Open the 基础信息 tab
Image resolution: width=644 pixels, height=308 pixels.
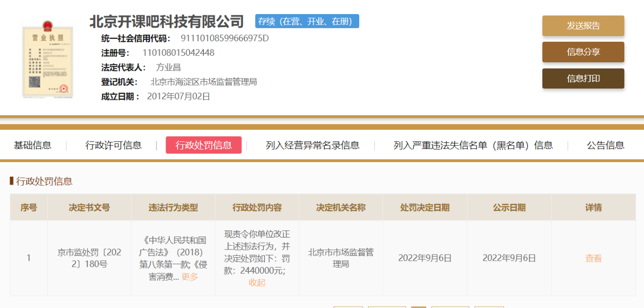33,145
